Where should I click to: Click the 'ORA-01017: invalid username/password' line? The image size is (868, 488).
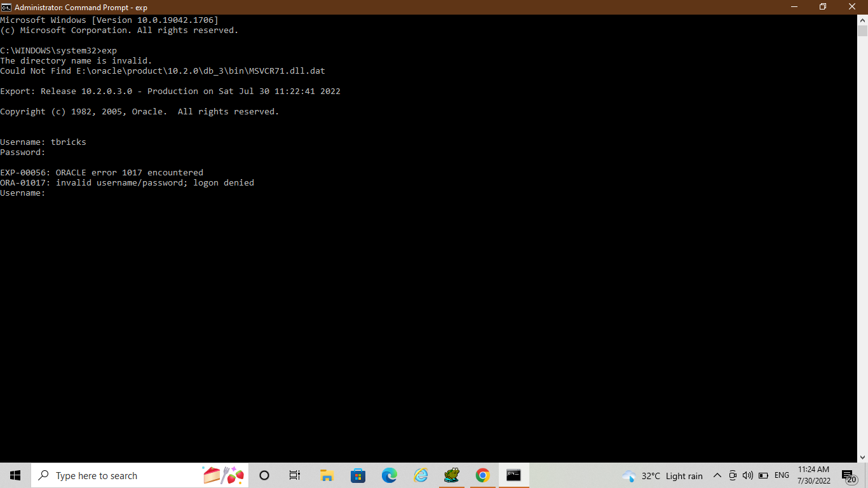127,183
